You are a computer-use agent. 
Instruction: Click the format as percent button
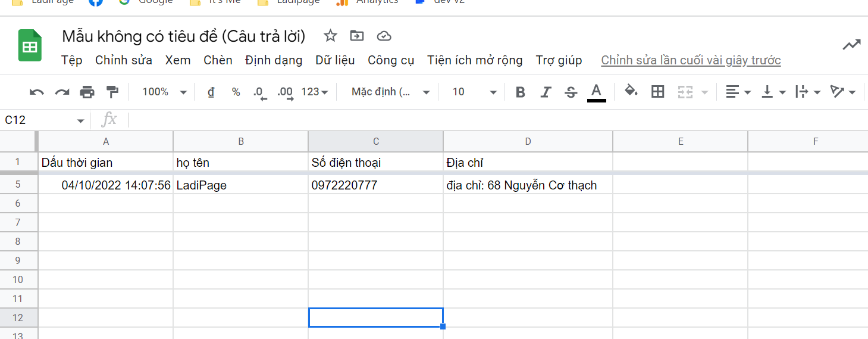[x=236, y=92]
